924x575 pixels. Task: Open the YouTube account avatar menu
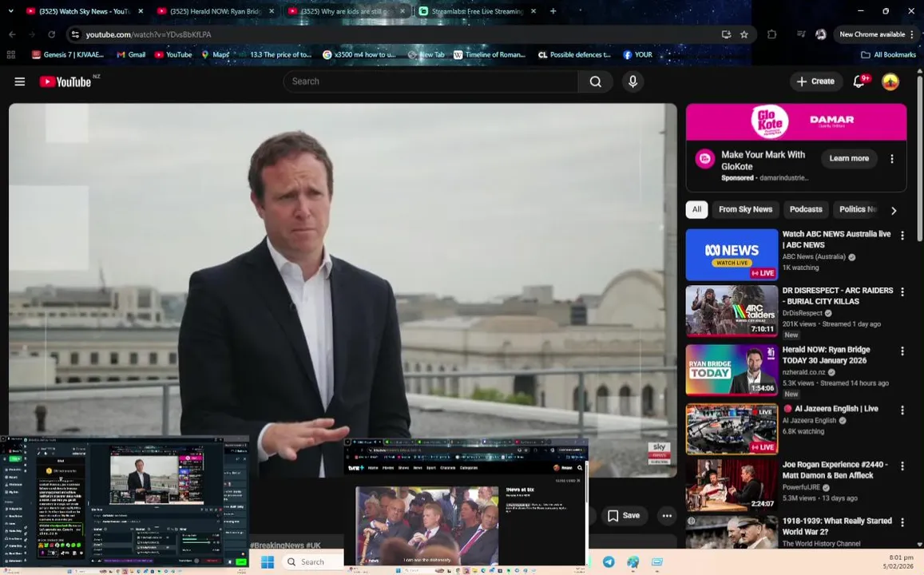coord(890,81)
